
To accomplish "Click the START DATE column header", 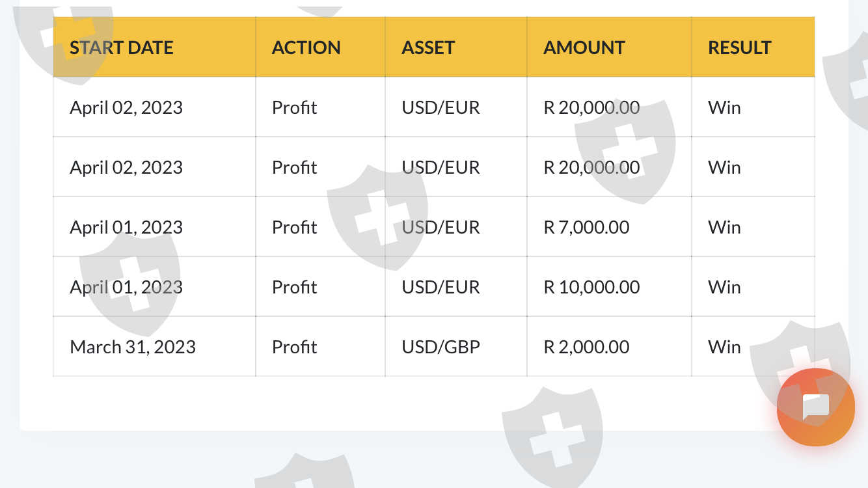I will 122,47.
